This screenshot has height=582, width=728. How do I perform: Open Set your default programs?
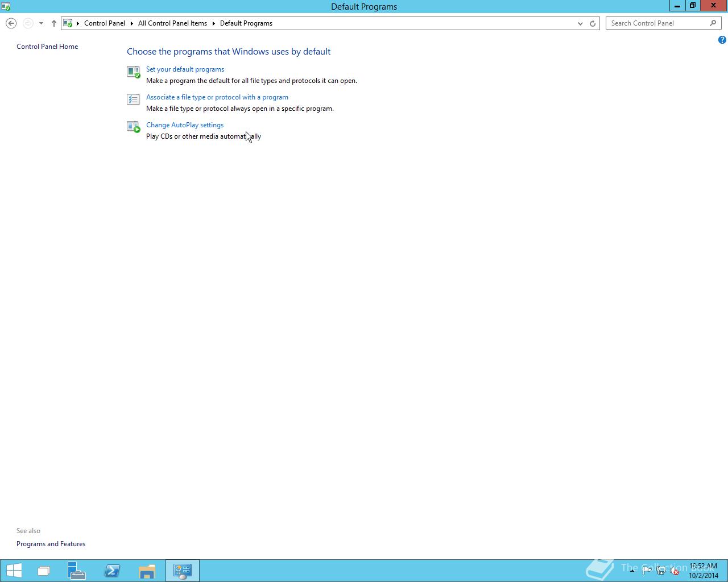tap(185, 69)
